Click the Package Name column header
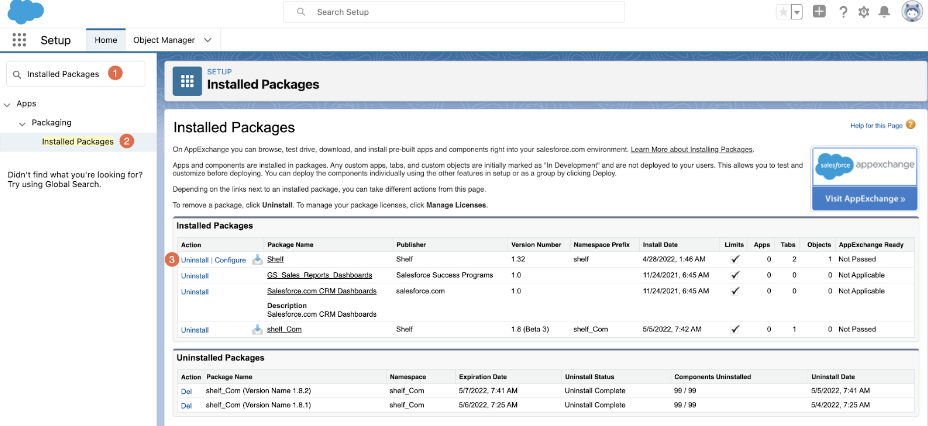The image size is (928, 426). coord(291,244)
